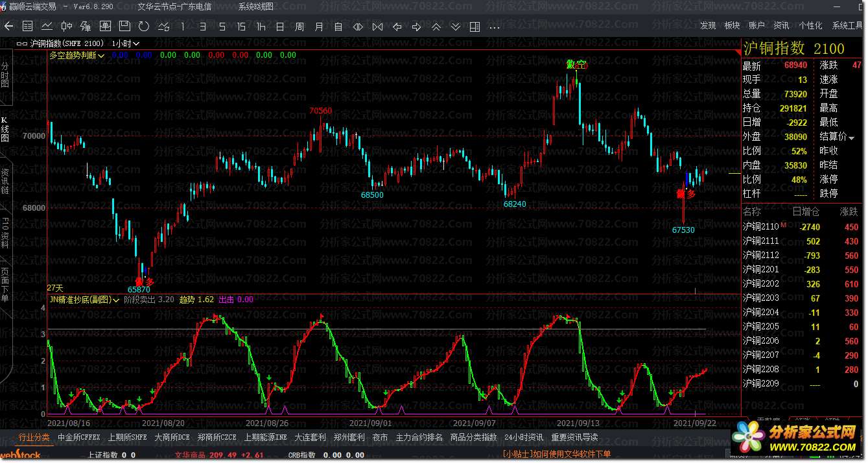868x463 pixels.
Task: Click the double chevron down icon
Action: 455,27
